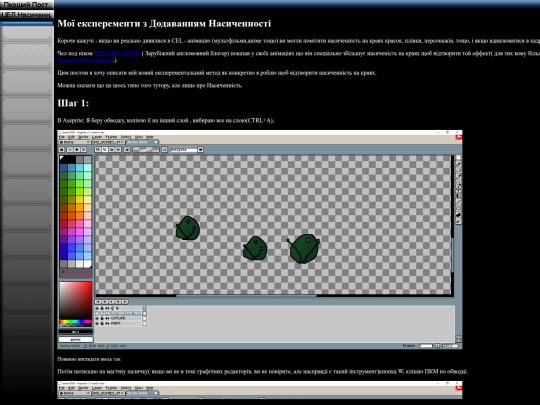Image resolution: width=540 pixels, height=405 pixels.
Task: Toggle continuous icon on OUTLINE layer
Action: point(107,319)
